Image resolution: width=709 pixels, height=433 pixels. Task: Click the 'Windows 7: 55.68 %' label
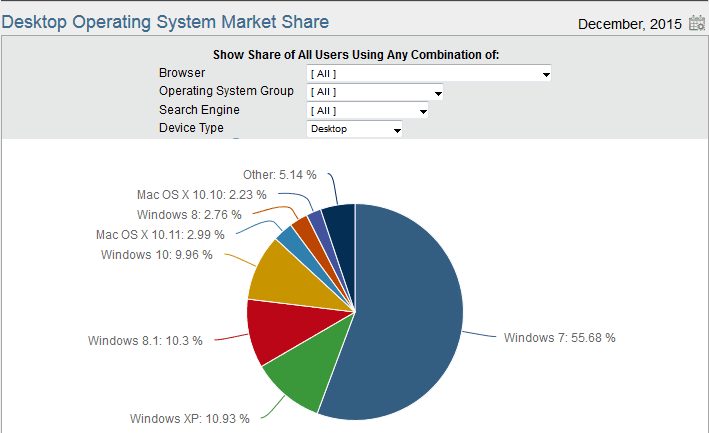(x=559, y=338)
